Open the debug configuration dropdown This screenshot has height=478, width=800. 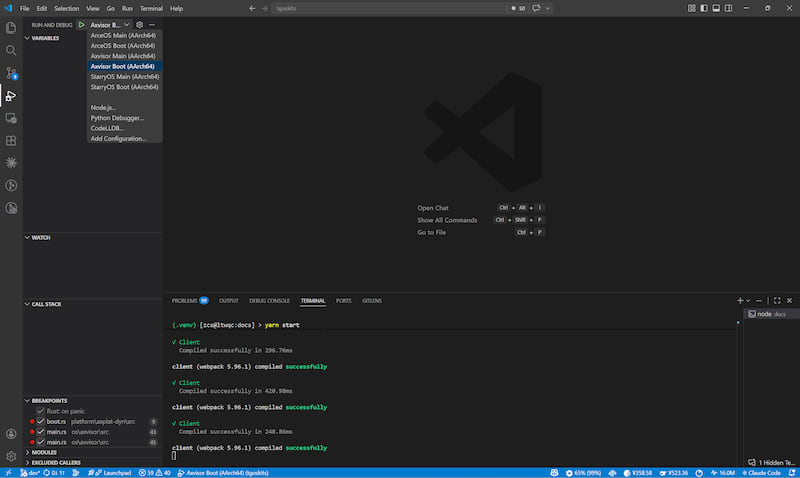(x=110, y=24)
